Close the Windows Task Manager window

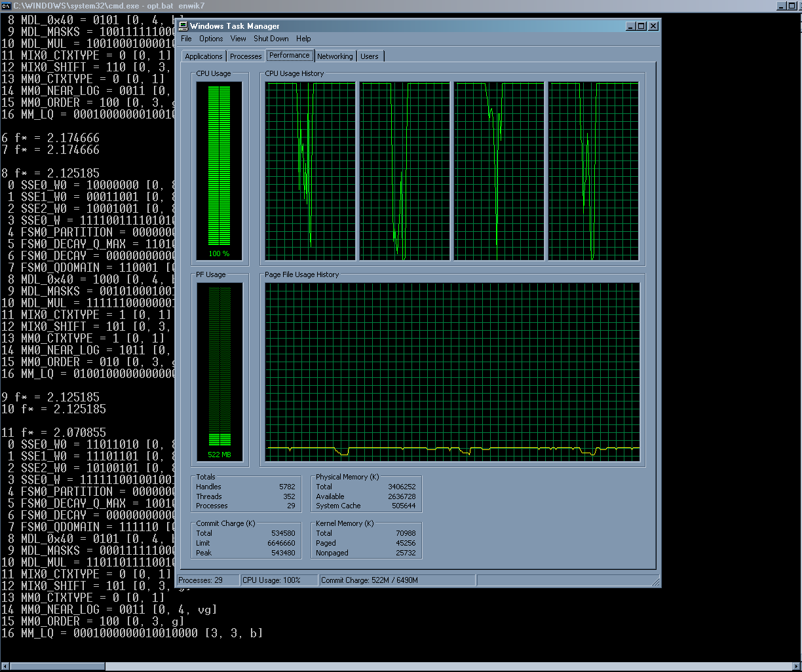pos(653,26)
